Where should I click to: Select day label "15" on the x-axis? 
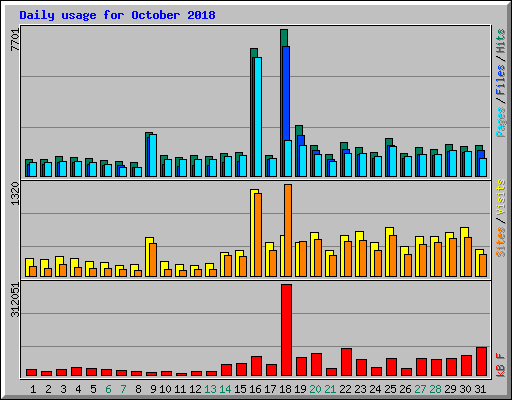click(x=240, y=389)
